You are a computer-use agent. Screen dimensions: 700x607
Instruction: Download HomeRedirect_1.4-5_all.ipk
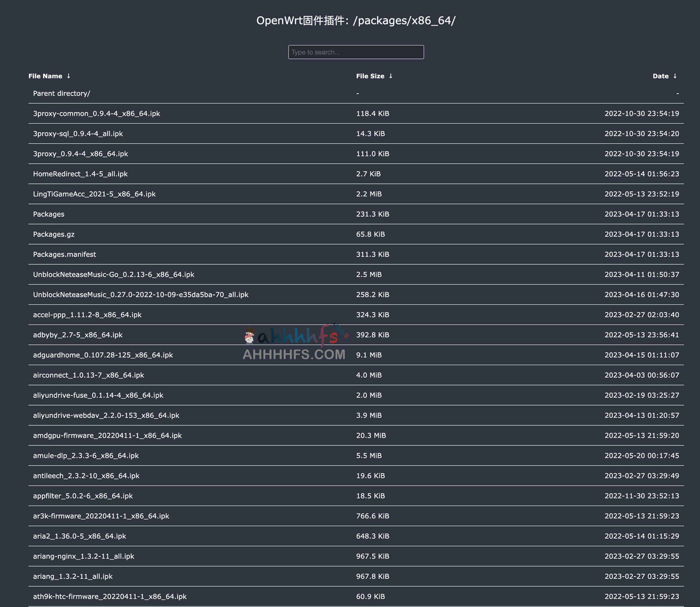pyautogui.click(x=80, y=174)
